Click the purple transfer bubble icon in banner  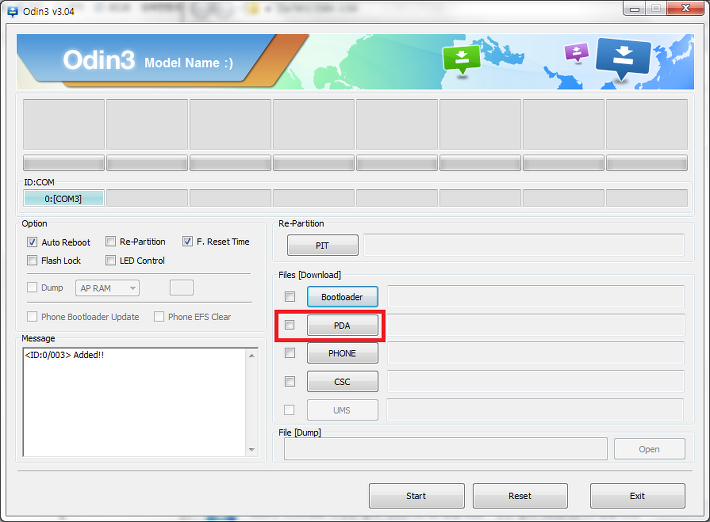576,52
